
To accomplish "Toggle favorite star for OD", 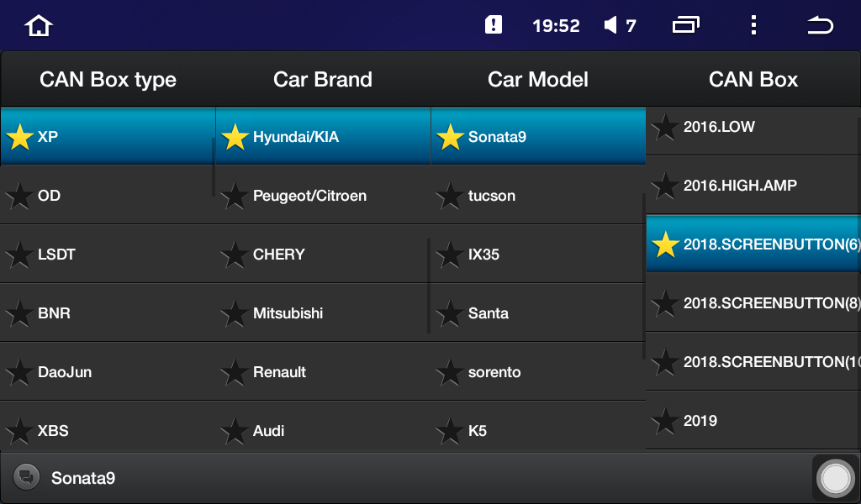I will click(x=19, y=197).
